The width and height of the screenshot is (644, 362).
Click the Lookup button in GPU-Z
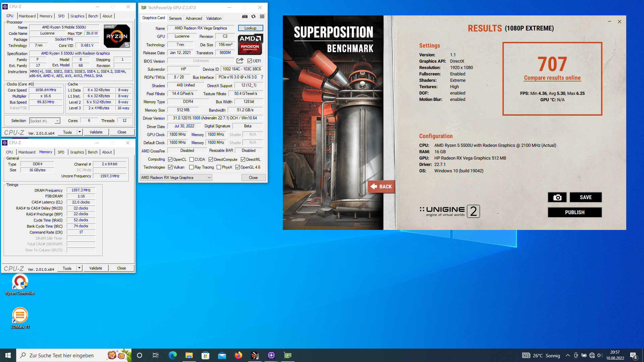(250, 28)
